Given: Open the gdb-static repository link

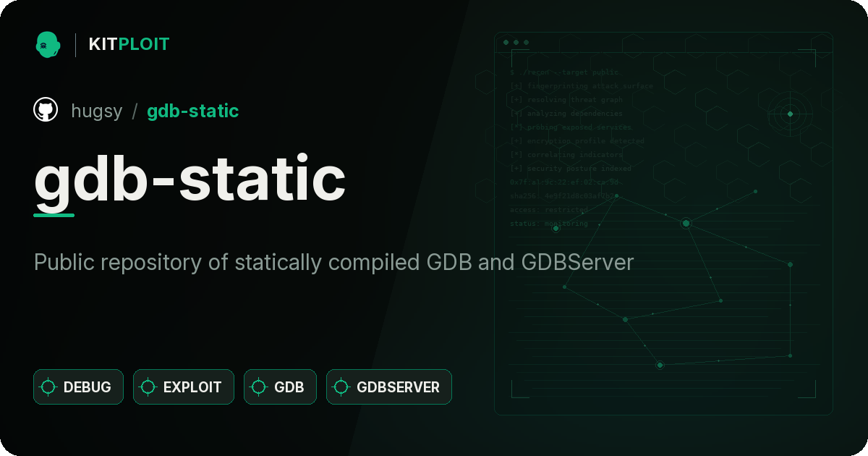Looking at the screenshot, I should tap(192, 111).
